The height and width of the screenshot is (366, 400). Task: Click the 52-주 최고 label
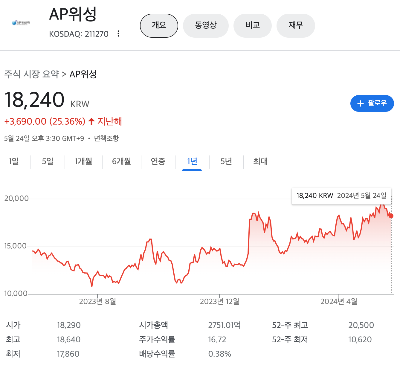(290, 325)
